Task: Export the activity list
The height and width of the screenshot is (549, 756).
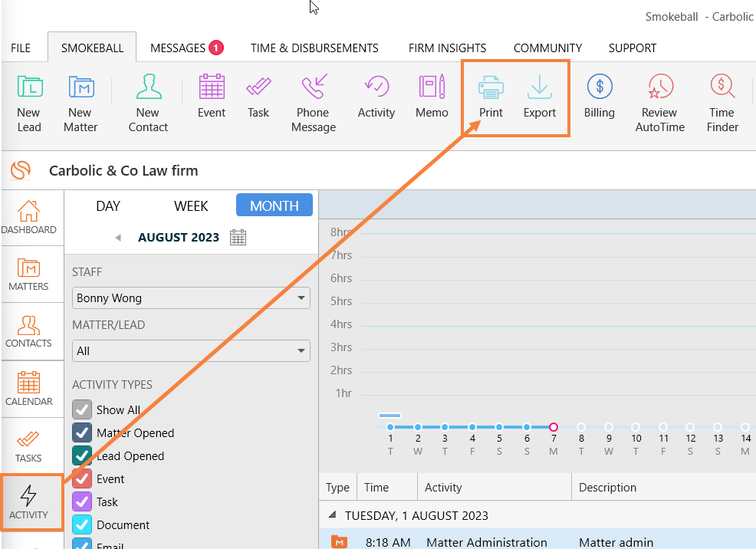Action: 540,97
